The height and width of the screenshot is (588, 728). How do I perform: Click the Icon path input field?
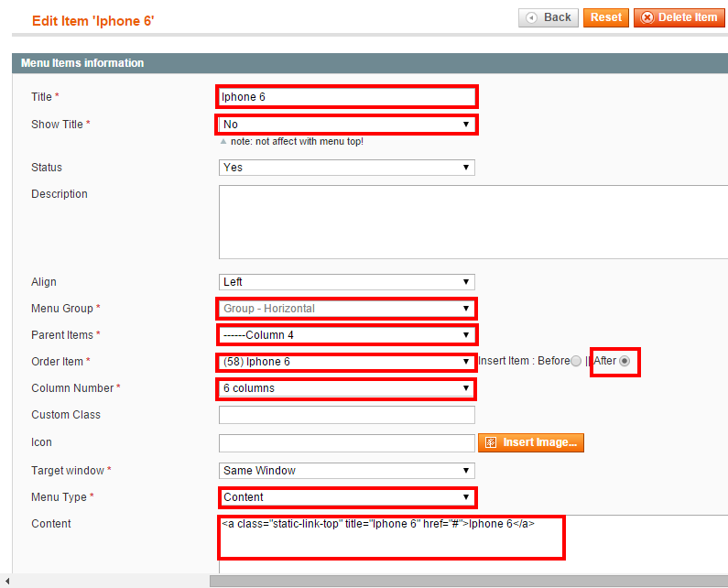pos(347,443)
